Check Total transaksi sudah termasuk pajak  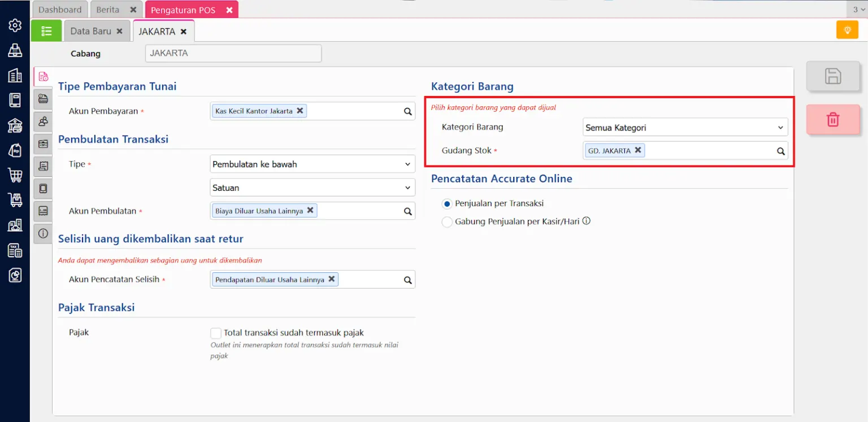(x=215, y=333)
